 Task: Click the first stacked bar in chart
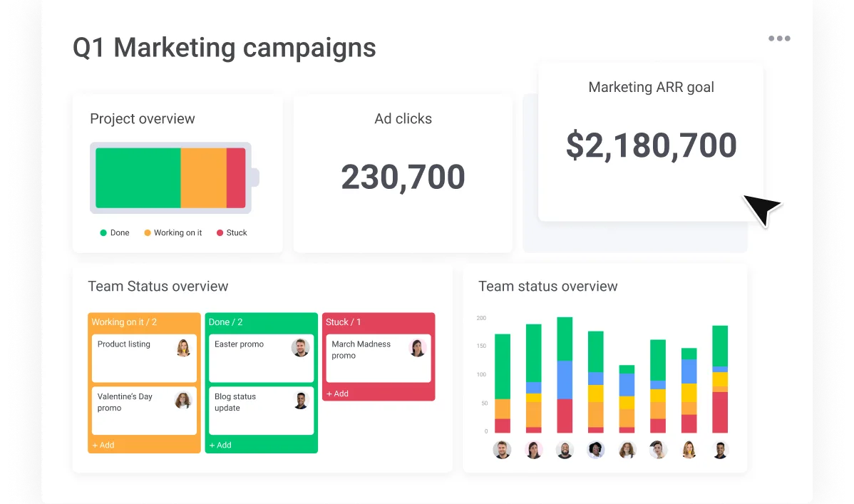click(x=502, y=383)
